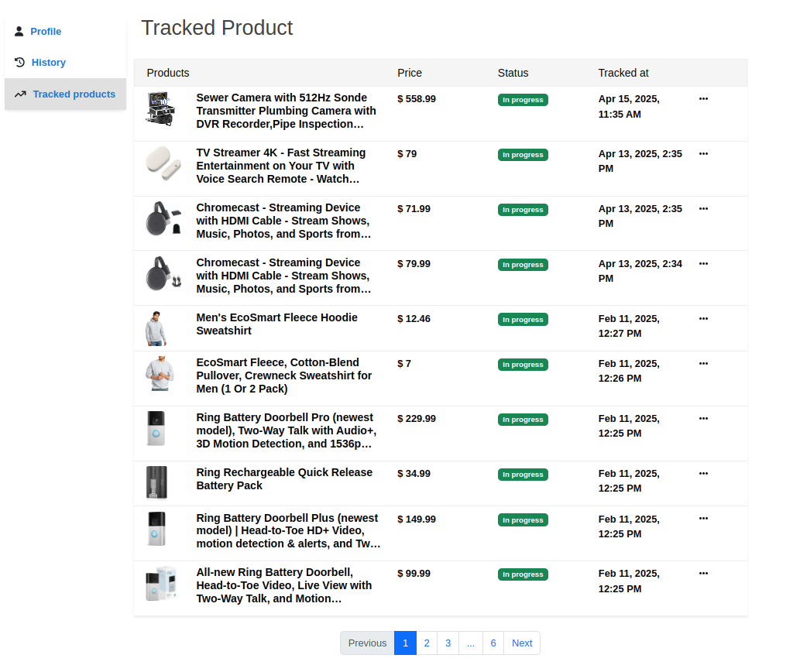This screenshot has height=672, width=793.
Task: Go to page 2 of tracked products
Action: (x=427, y=643)
